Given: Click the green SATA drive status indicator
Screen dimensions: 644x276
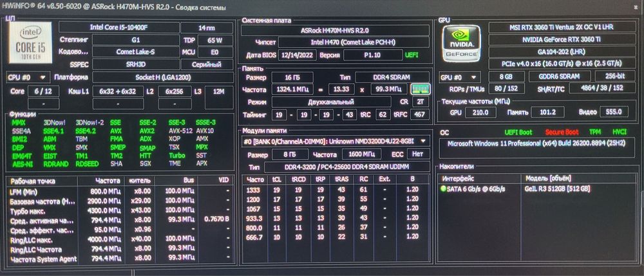Looking at the screenshot, I should pos(443,189).
